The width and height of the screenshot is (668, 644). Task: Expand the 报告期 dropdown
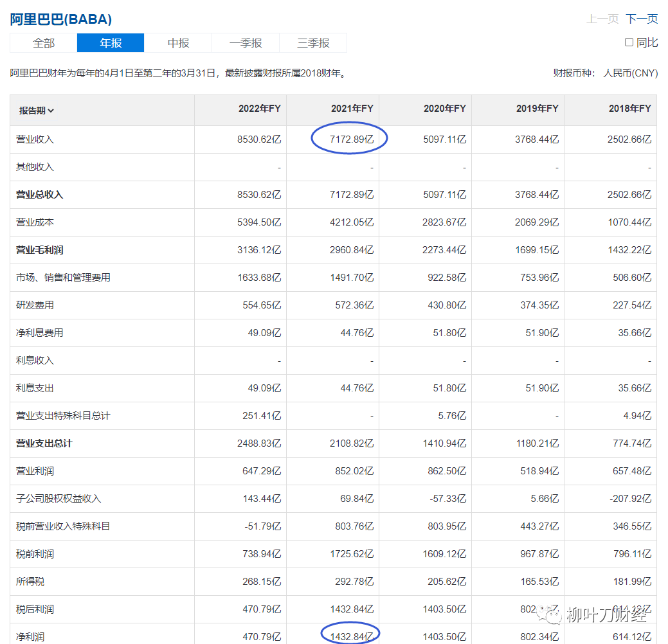coord(37,111)
